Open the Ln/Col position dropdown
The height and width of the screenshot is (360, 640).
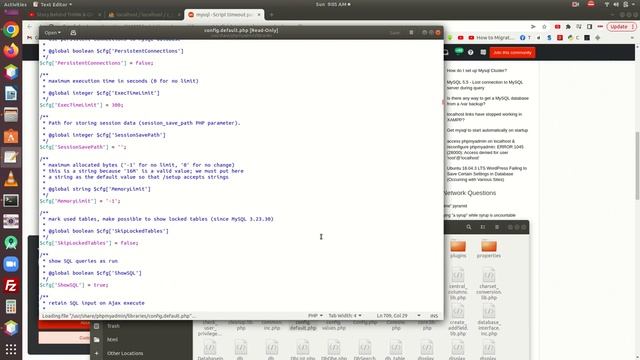398,316
